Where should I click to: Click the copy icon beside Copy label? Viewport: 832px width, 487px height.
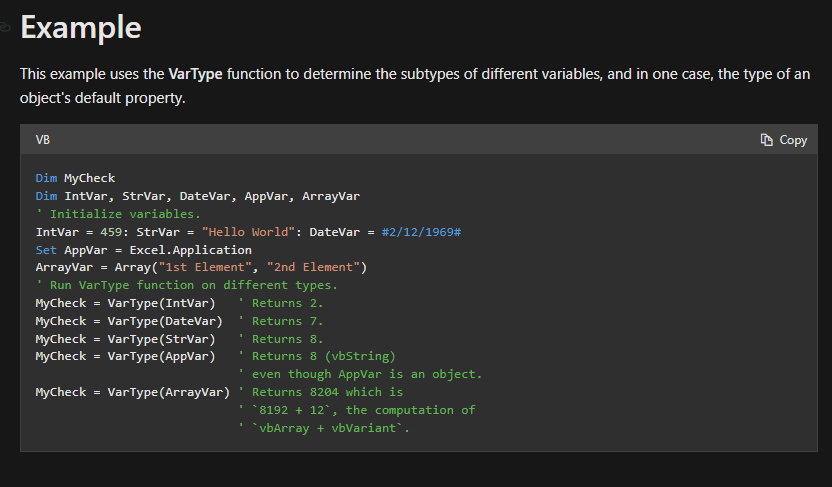pyautogui.click(x=766, y=140)
